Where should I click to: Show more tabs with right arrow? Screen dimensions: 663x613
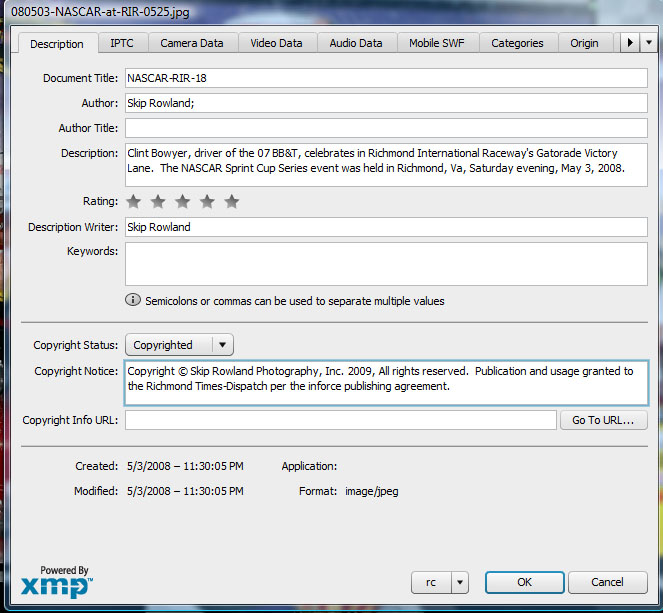[630, 43]
